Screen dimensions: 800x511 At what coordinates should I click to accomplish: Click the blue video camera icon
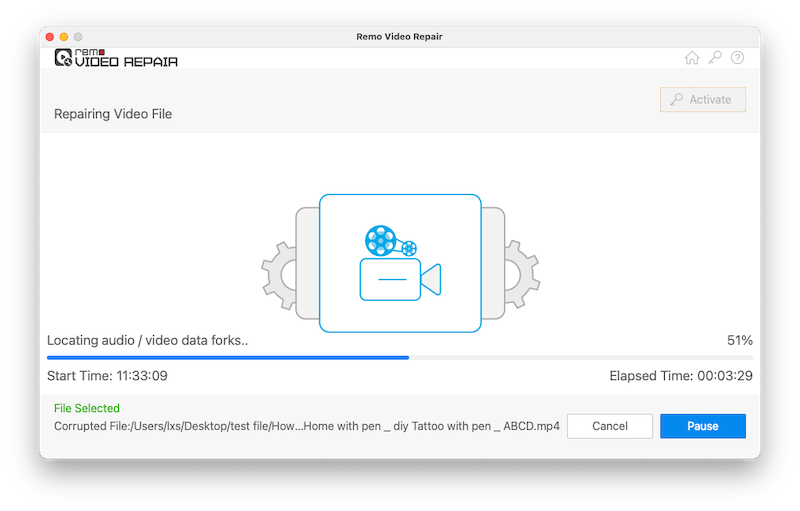[x=399, y=280]
